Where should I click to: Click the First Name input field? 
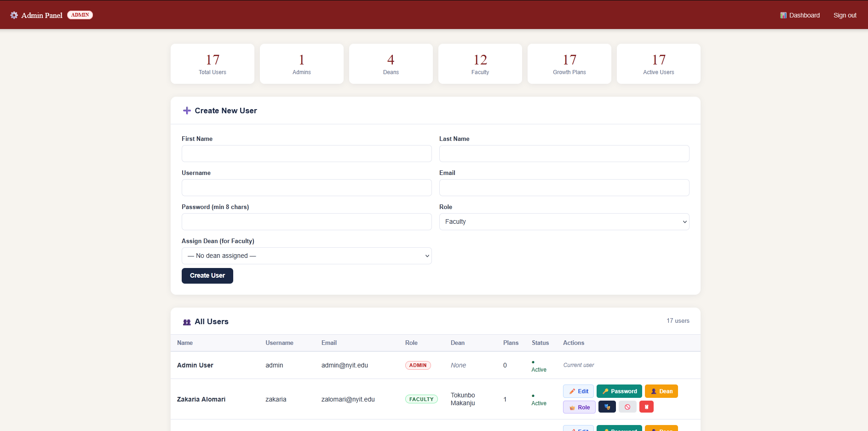[306, 154]
